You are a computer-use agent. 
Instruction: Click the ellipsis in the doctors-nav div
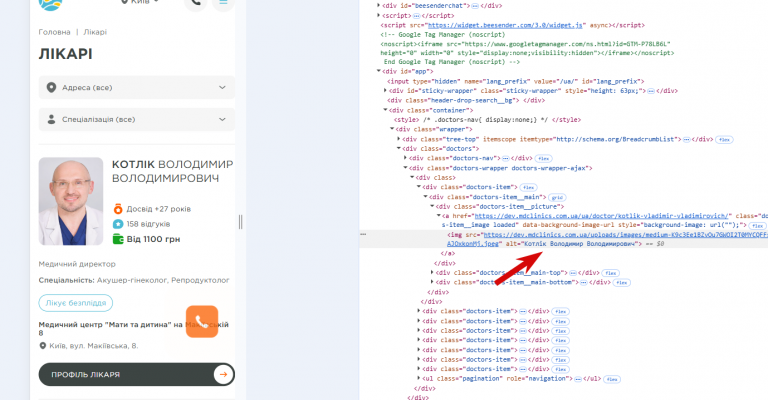click(505, 159)
